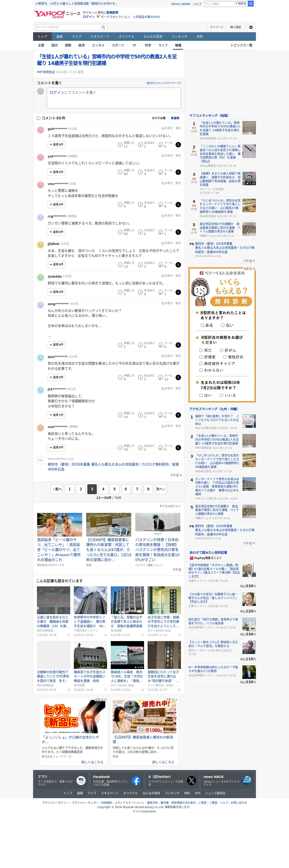
Task: Click うーん icon on quu's comment
Action: (x=160, y=377)
